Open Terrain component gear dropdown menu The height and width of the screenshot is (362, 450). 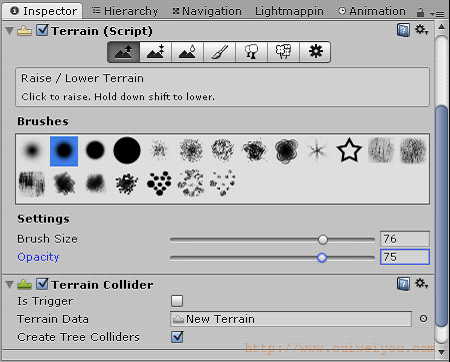pyautogui.click(x=421, y=30)
